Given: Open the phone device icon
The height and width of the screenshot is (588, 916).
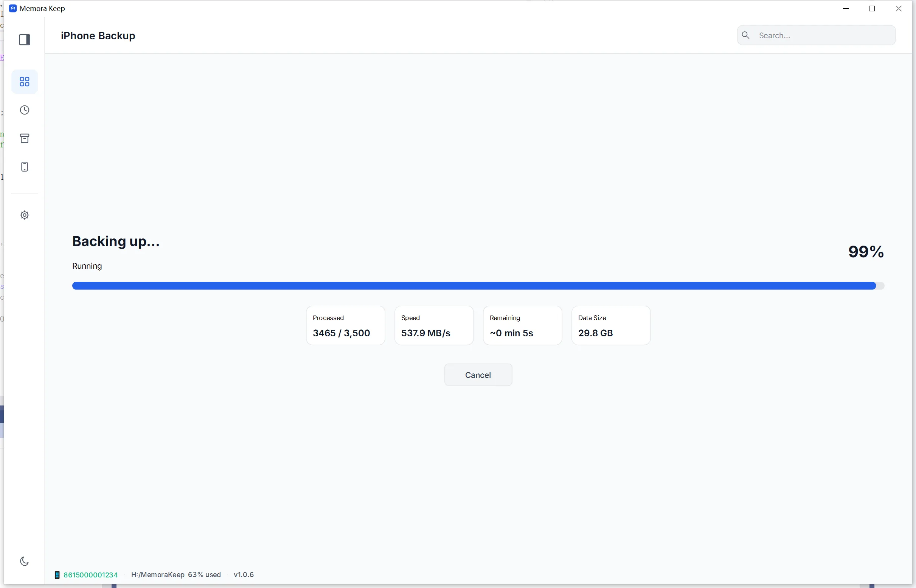Looking at the screenshot, I should 25,167.
